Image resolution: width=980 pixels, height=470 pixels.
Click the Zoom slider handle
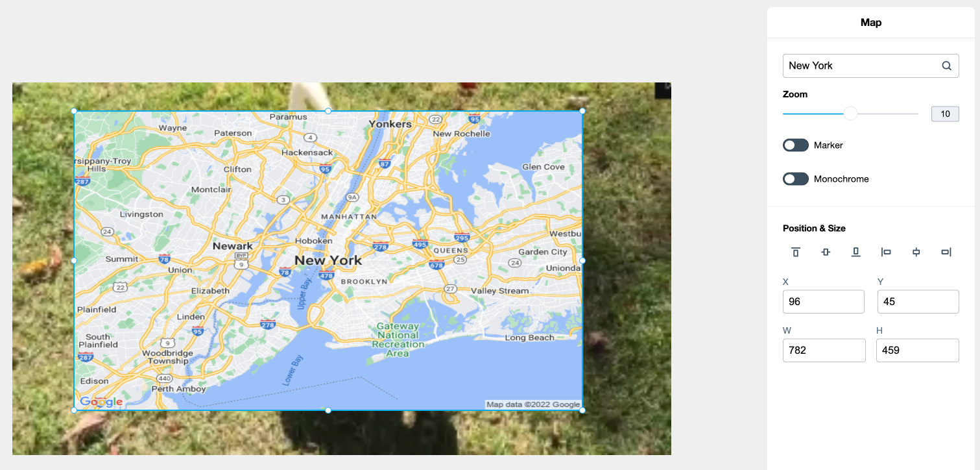point(850,114)
